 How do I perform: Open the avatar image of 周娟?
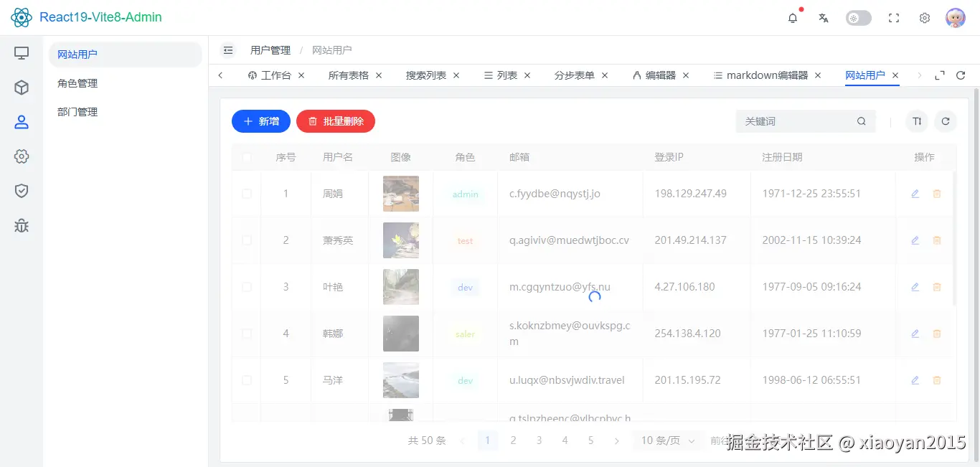tap(401, 194)
